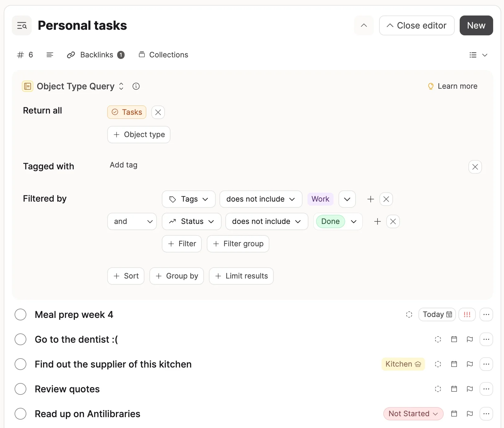Open the does not include dropdown for Tags

261,199
